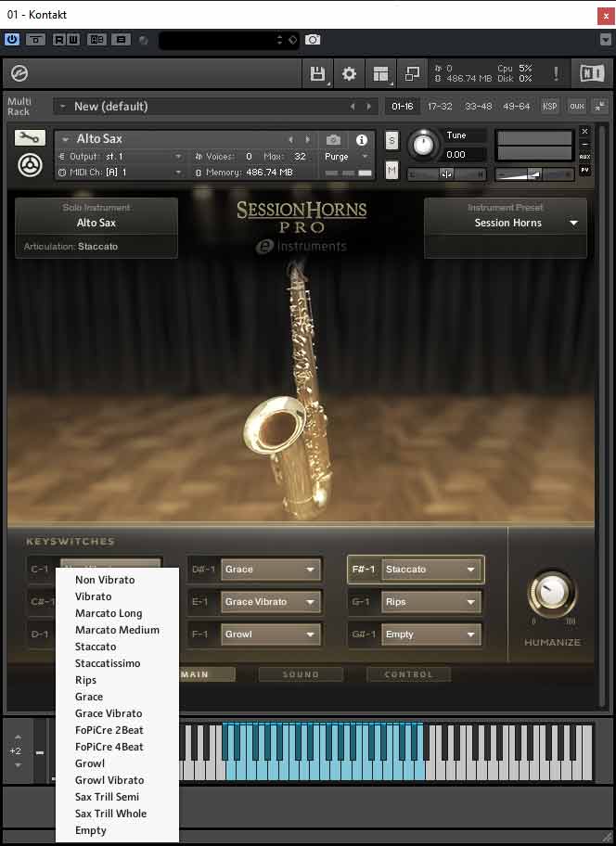Click the Session Horns round instrument icon
This screenshot has width=616, height=846.
31,165
